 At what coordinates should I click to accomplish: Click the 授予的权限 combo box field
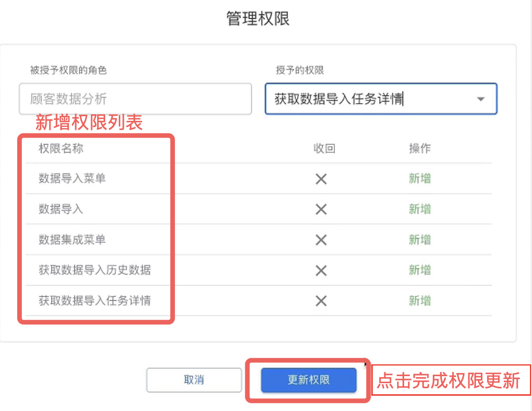tap(381, 99)
